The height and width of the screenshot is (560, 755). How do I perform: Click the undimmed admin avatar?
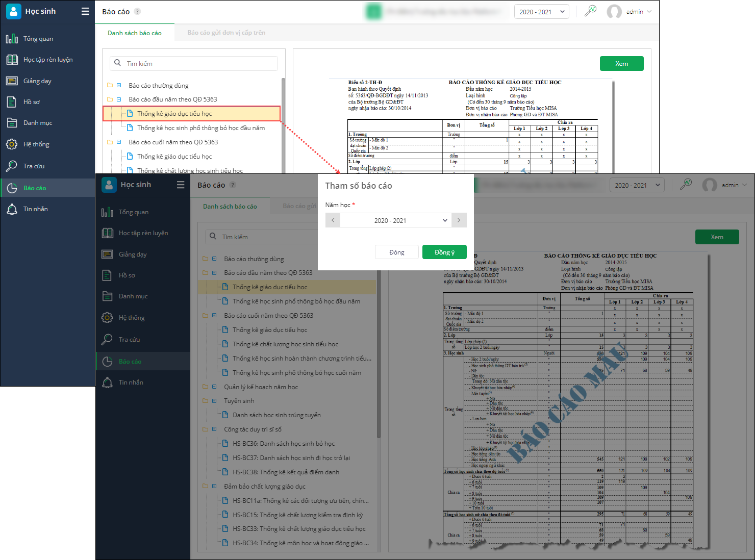tap(614, 12)
